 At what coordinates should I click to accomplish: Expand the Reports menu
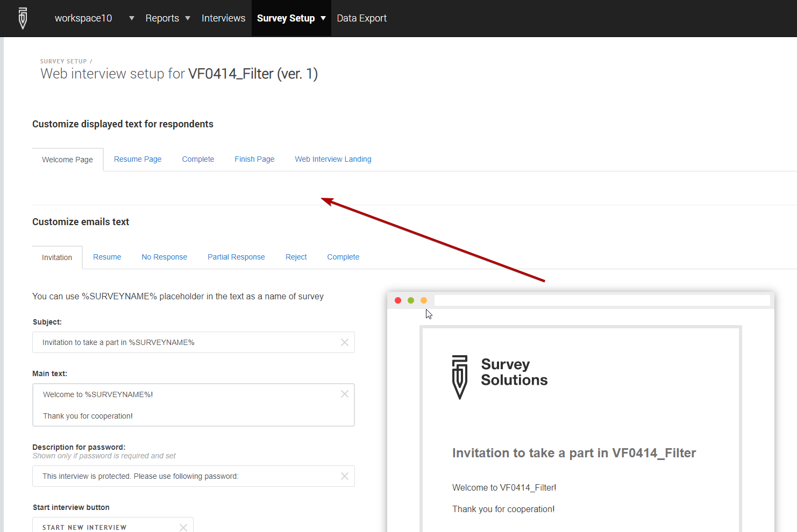click(x=168, y=18)
